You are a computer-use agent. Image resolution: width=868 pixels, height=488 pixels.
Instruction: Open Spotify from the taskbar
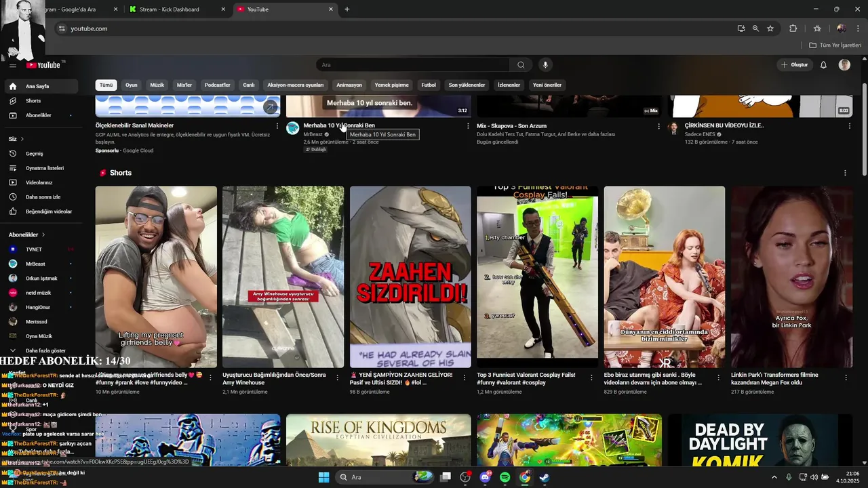coord(505,477)
